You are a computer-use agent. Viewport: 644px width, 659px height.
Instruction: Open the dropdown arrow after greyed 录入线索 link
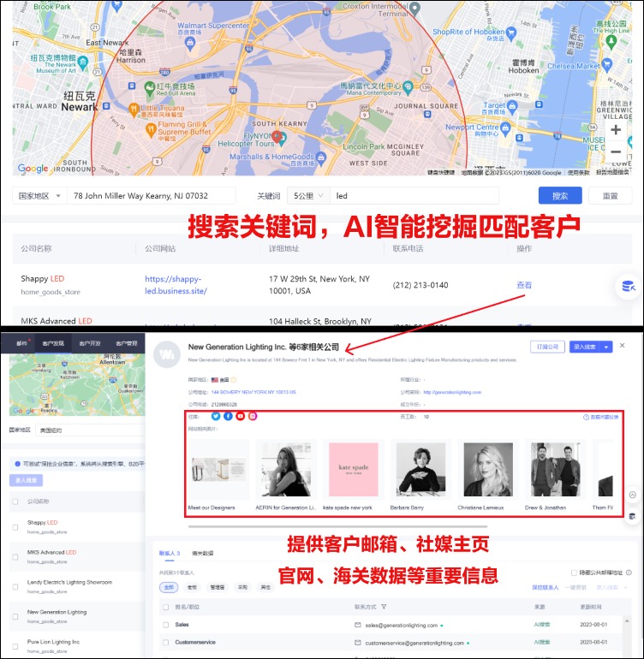(x=625, y=587)
